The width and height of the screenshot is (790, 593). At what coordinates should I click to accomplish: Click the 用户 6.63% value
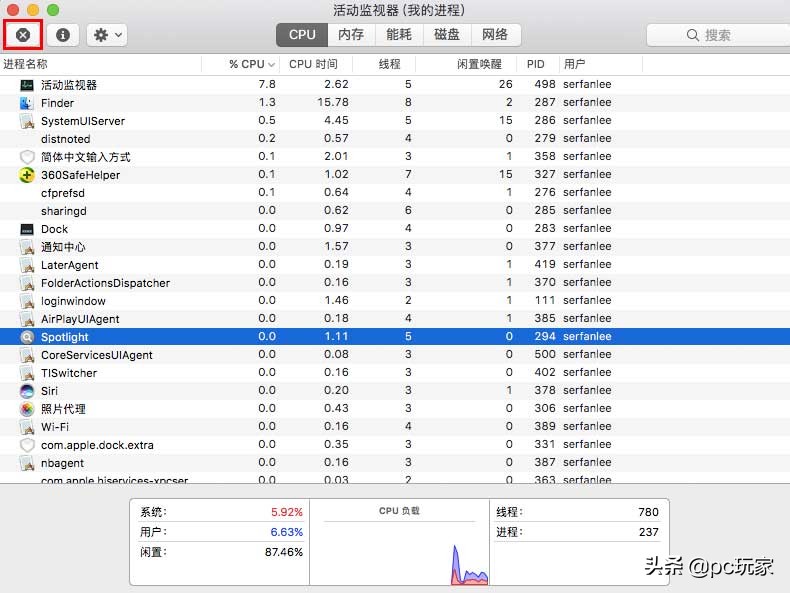pyautogui.click(x=287, y=532)
